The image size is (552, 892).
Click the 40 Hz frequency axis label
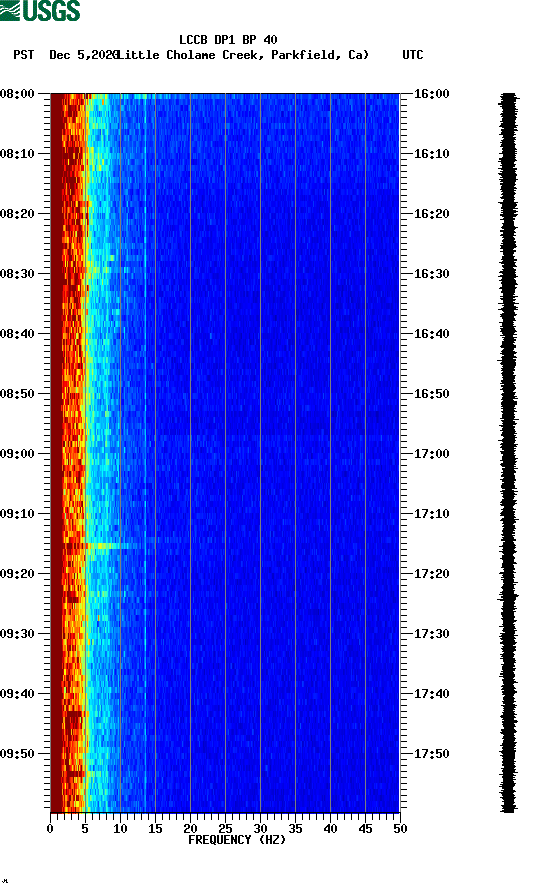(x=330, y=829)
